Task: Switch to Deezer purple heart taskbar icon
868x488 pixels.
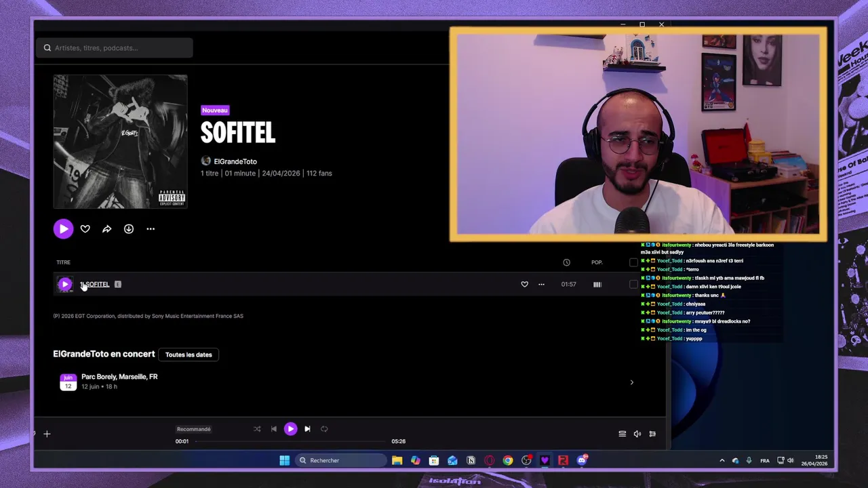Action: coord(545,461)
